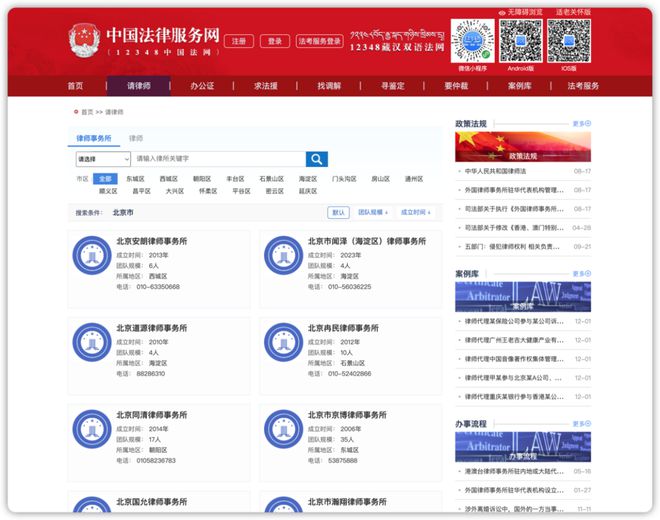The image size is (660, 520).
Task: Click the 登录 button
Action: click(275, 41)
